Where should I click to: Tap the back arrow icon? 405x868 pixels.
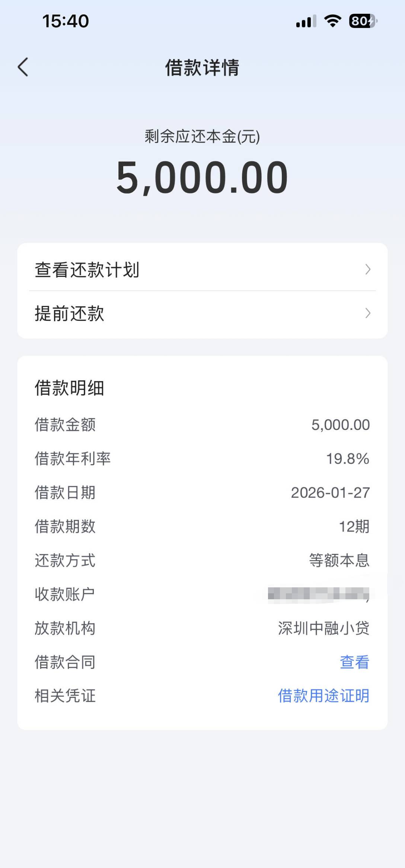23,67
